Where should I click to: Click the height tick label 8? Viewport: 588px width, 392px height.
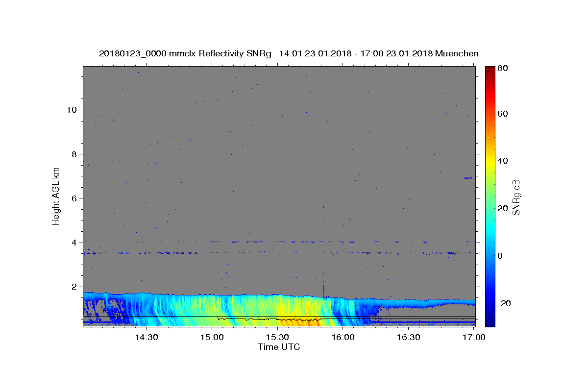click(75, 154)
